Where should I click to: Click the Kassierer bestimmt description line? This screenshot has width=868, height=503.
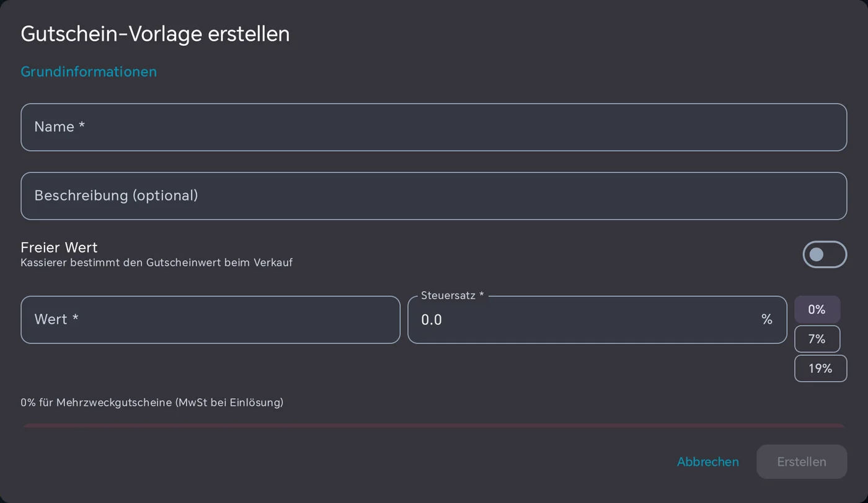(156, 262)
